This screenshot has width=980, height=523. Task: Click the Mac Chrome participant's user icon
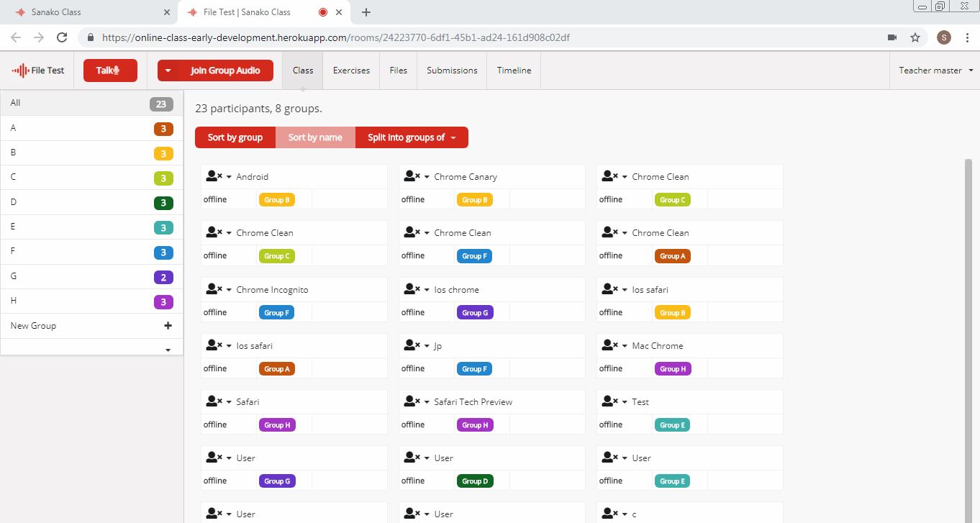click(x=609, y=345)
